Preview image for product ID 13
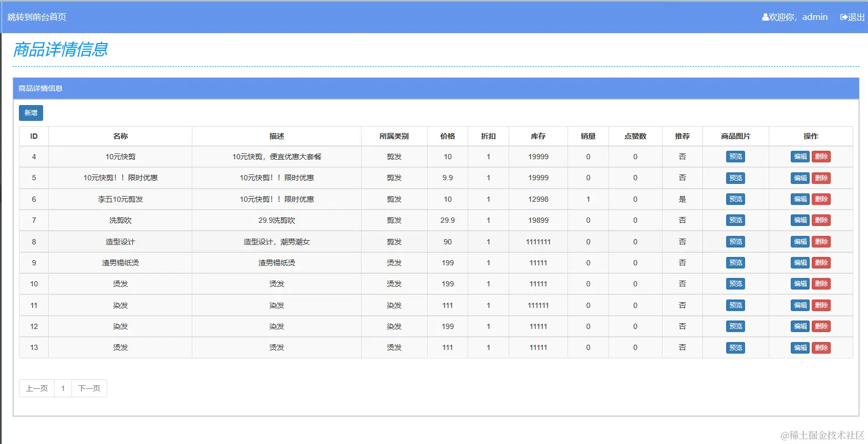This screenshot has width=868, height=444. point(736,348)
